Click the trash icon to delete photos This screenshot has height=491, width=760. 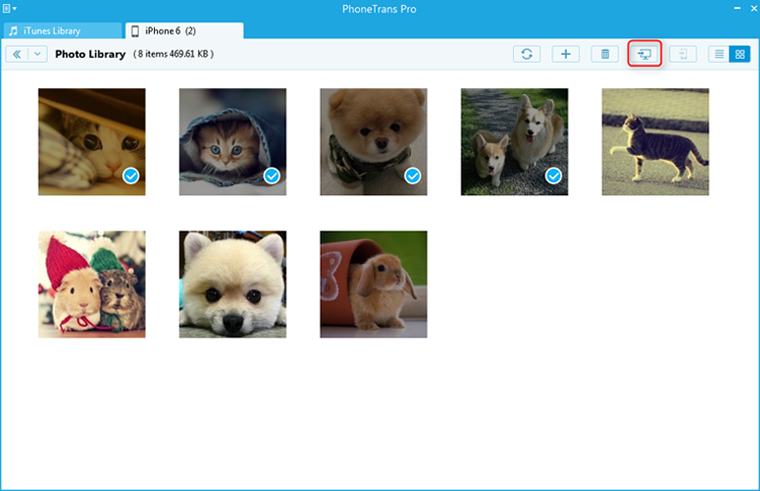pyautogui.click(x=604, y=54)
